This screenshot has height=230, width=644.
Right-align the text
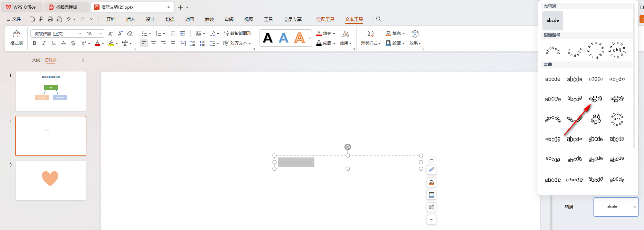pyautogui.click(x=163, y=43)
